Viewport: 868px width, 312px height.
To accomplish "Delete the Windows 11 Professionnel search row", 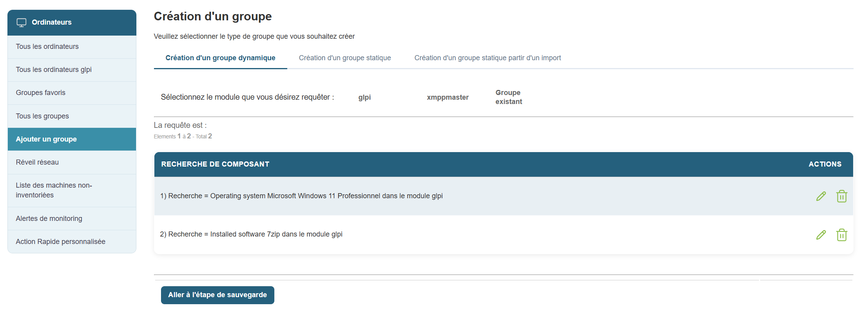I will [841, 196].
